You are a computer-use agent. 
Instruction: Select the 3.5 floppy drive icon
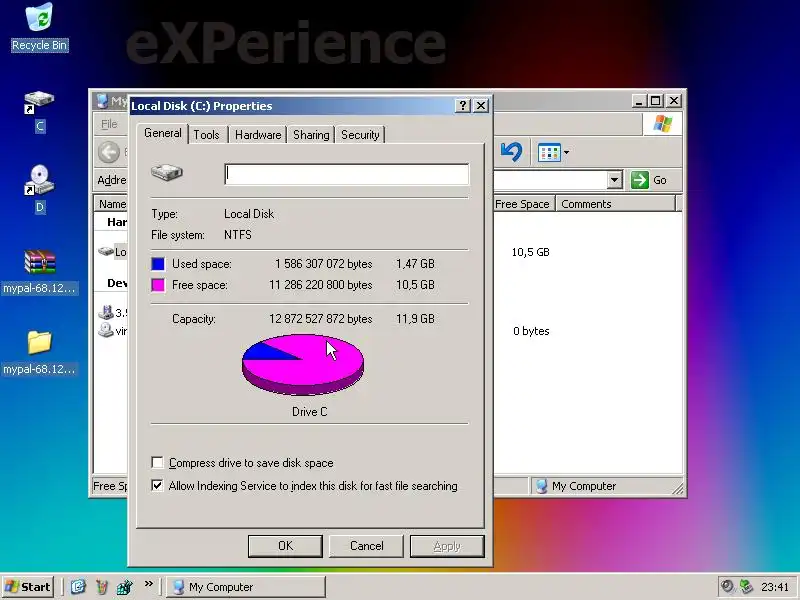(x=106, y=312)
